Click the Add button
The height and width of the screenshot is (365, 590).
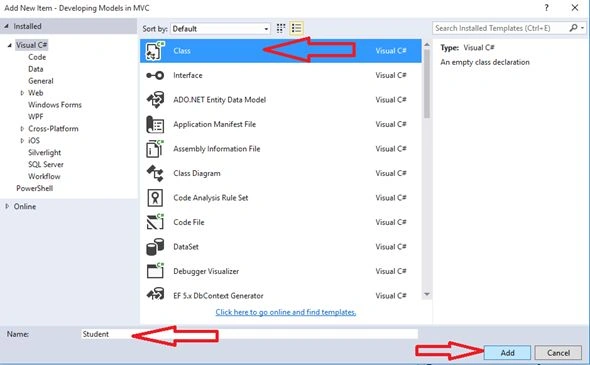[x=507, y=353]
